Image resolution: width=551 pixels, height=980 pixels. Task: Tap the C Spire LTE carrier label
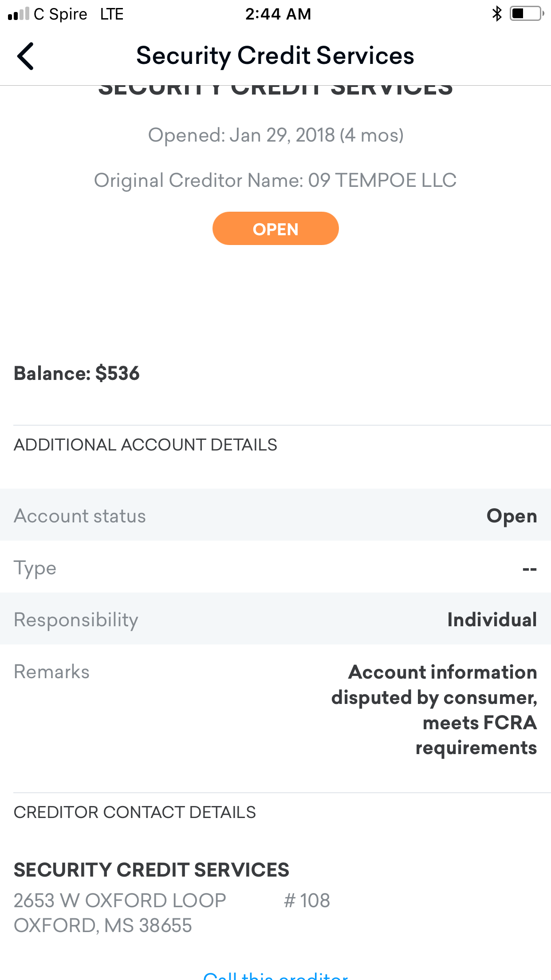pyautogui.click(x=79, y=14)
